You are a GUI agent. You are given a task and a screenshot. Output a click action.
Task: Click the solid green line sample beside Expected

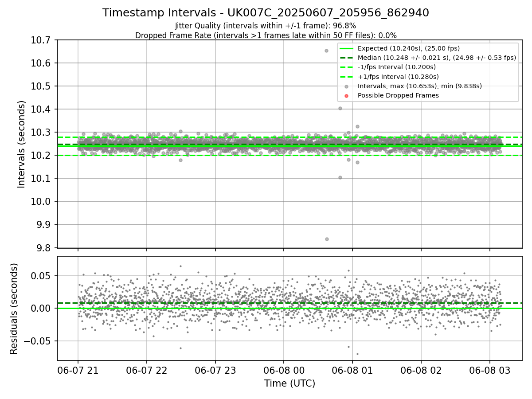click(346, 49)
